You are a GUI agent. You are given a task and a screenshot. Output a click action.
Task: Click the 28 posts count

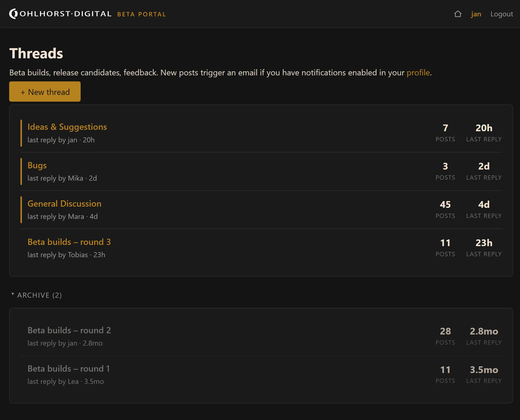pyautogui.click(x=445, y=331)
